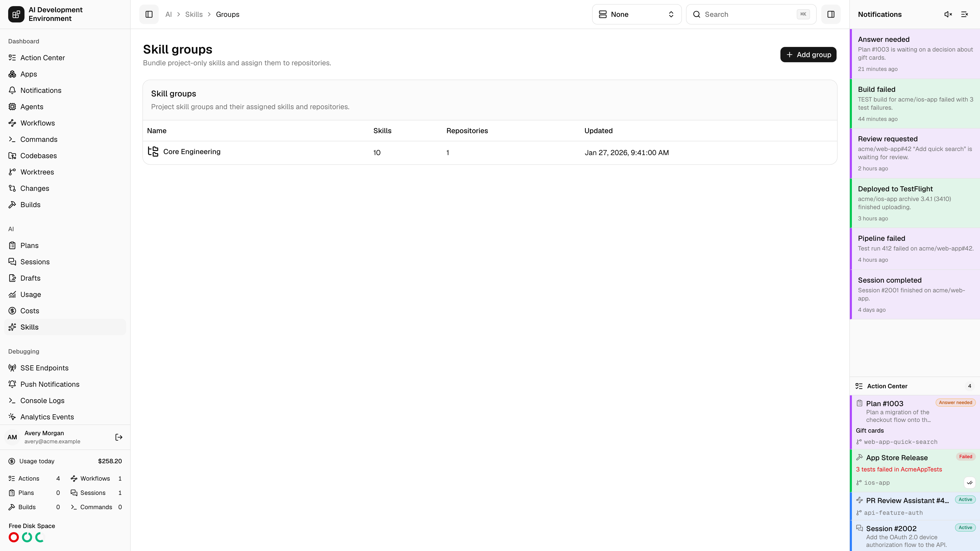Open Sessions in the AI section
The width and height of the screenshot is (980, 551).
(65, 262)
